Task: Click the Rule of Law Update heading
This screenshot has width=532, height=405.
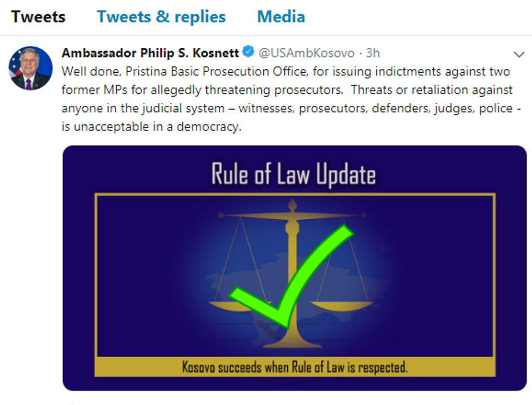Action: [x=293, y=175]
